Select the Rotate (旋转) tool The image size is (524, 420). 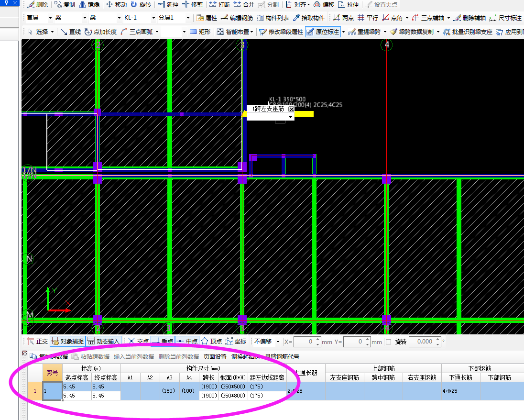click(x=141, y=5)
